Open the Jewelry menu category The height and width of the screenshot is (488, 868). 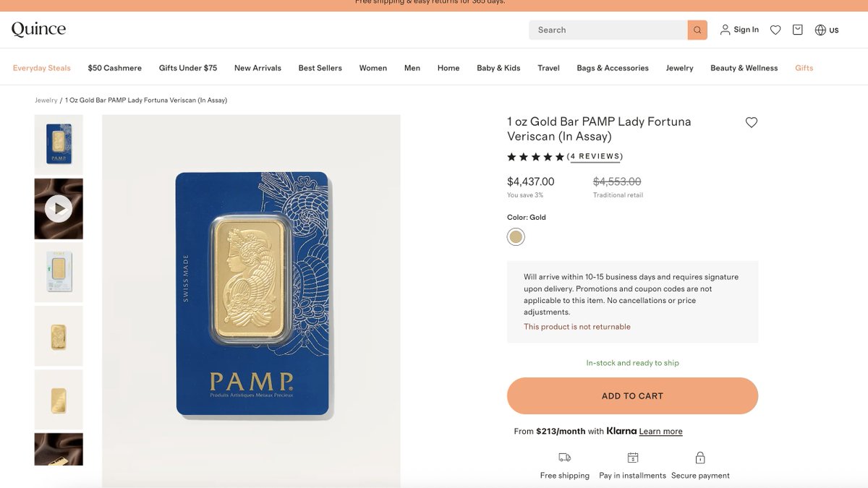click(x=679, y=68)
